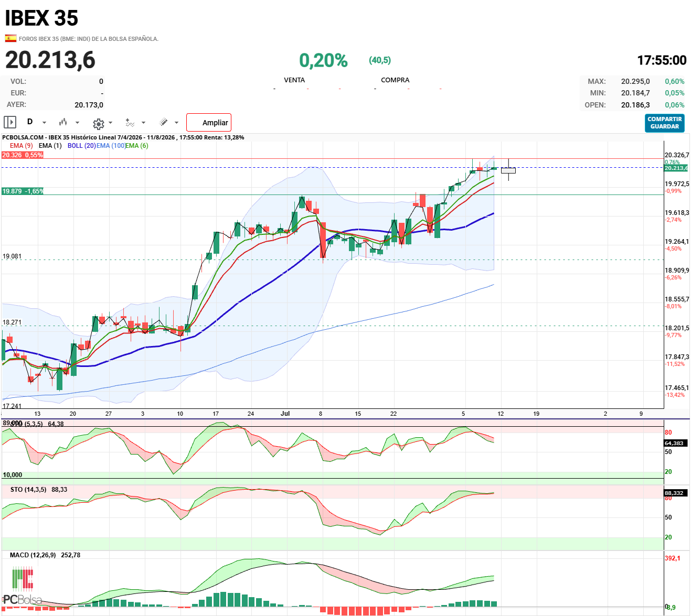691x616 pixels.
Task: Click the 17.465,1 price axis label
Action: 677,388
